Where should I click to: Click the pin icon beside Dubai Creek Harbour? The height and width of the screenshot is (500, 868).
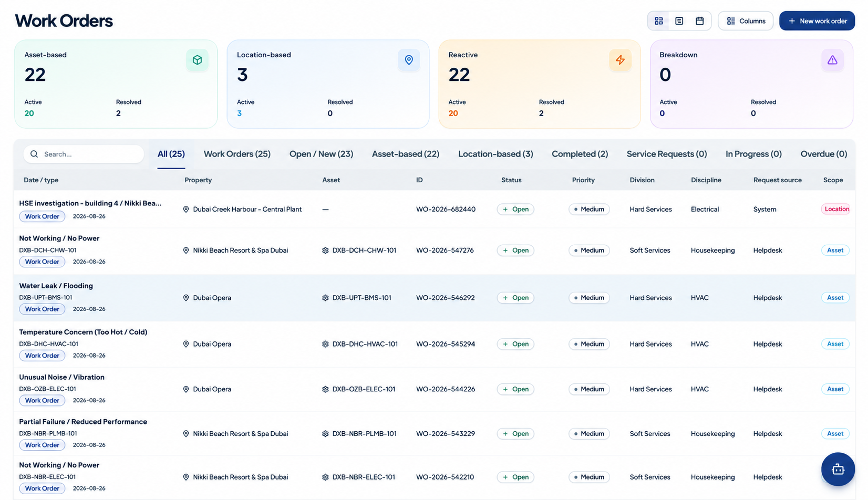click(x=185, y=209)
